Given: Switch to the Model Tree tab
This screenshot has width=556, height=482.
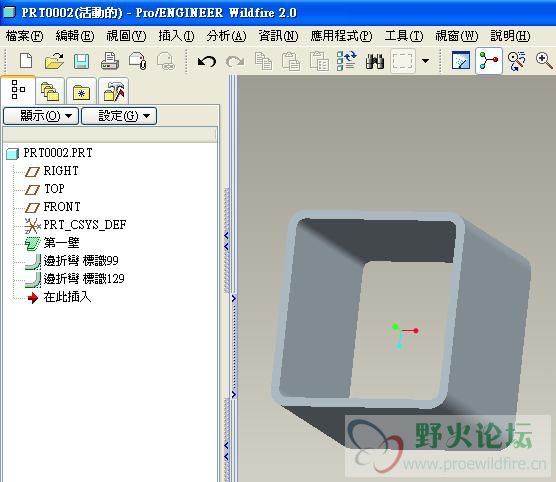Looking at the screenshot, I should point(18,90).
